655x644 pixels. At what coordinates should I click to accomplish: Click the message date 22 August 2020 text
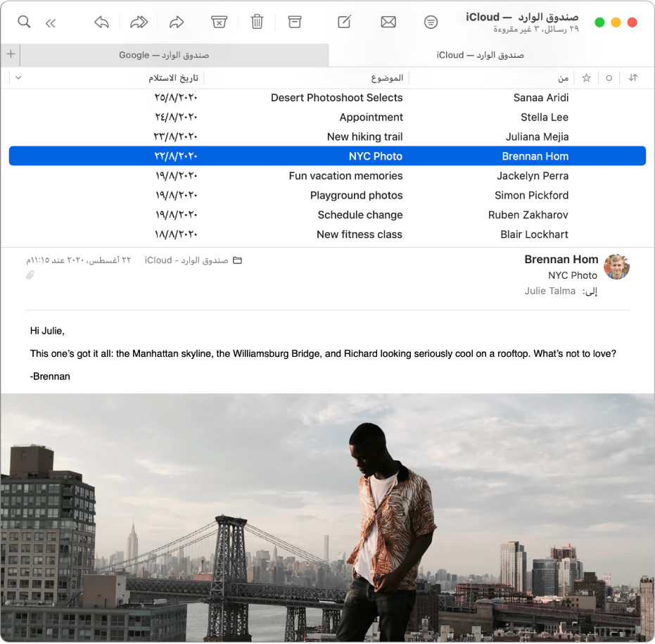pos(79,260)
